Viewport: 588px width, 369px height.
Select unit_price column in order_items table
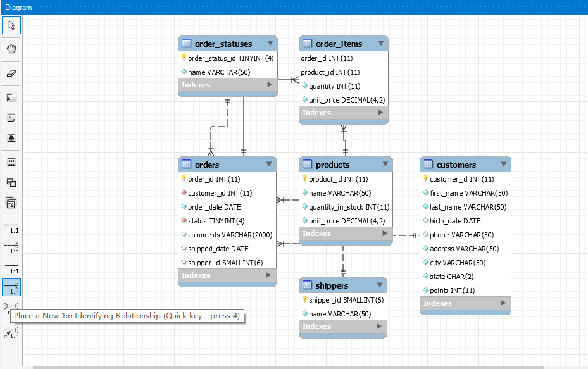coord(347,100)
